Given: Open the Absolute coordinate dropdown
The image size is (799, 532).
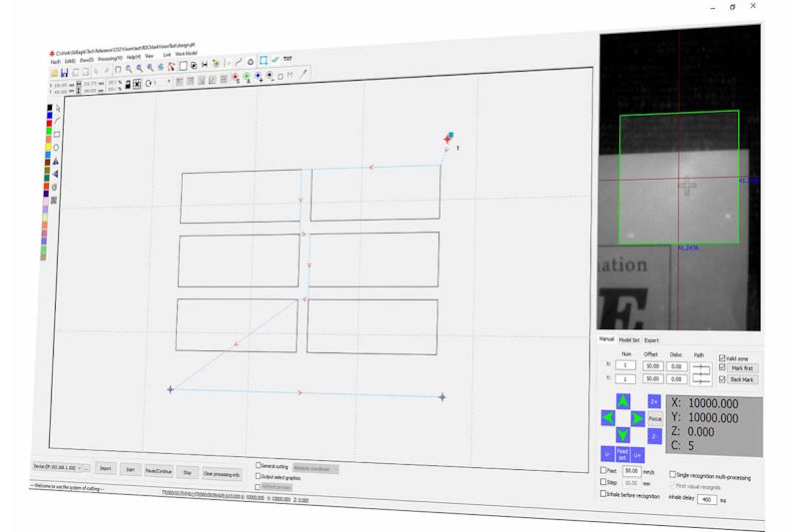Looking at the screenshot, I should (x=315, y=467).
